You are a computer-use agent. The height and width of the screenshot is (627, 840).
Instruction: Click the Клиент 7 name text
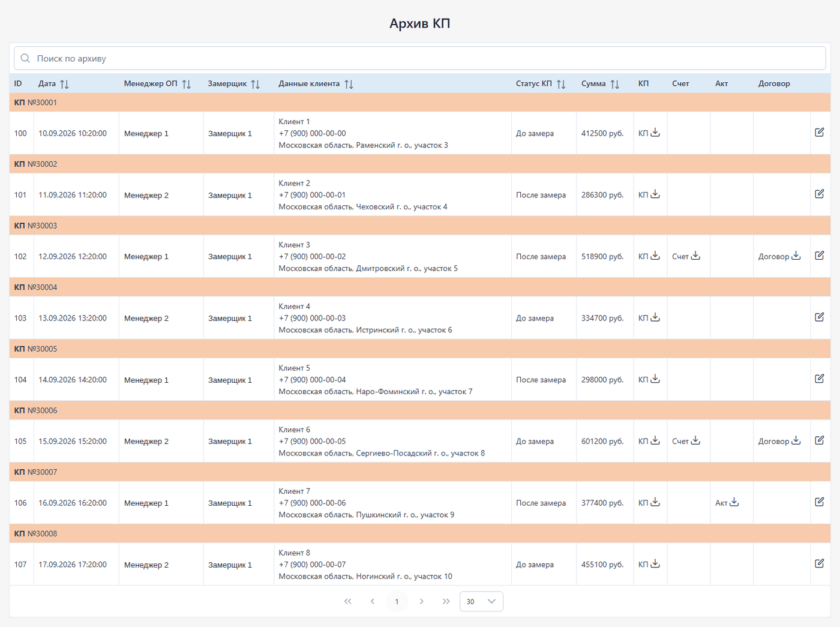click(295, 491)
